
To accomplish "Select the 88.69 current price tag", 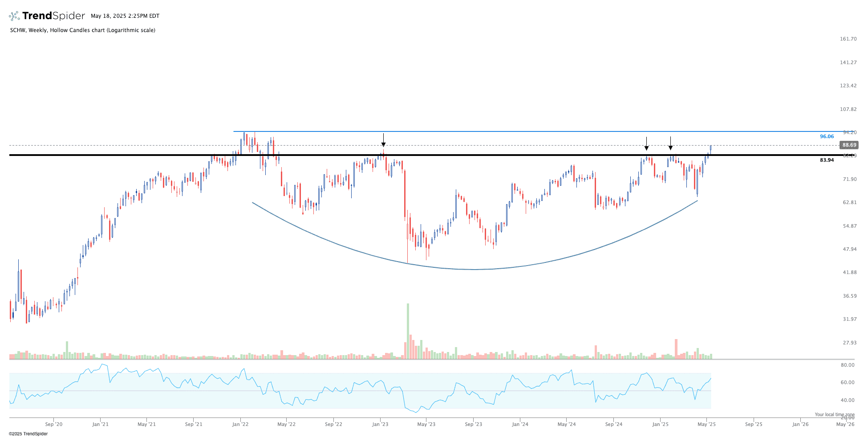I will click(849, 145).
